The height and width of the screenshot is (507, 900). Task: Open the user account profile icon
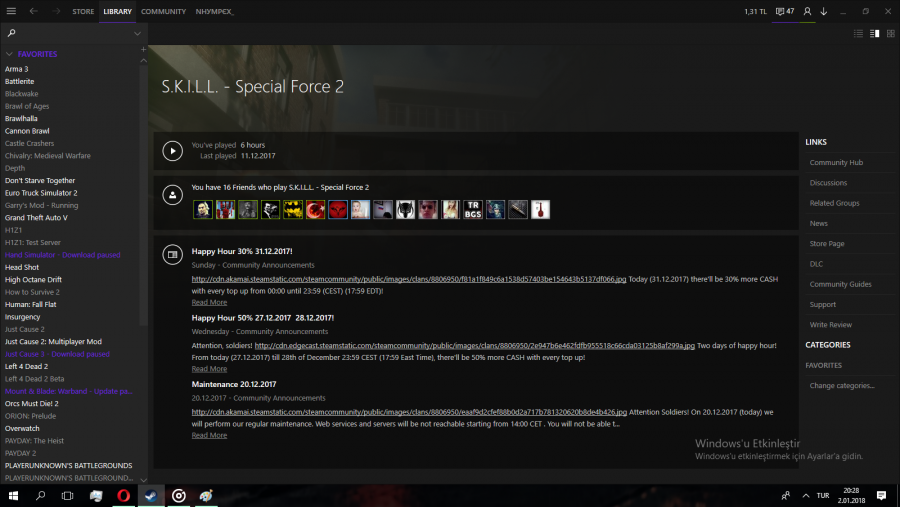(808, 11)
